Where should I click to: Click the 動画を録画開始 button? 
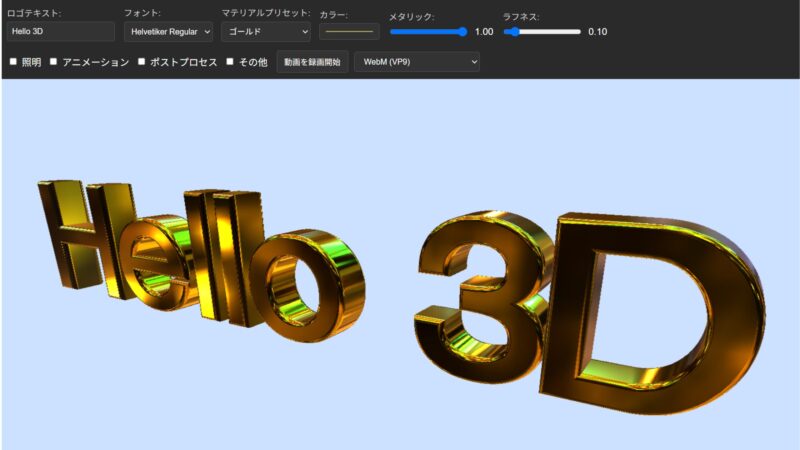(x=312, y=62)
